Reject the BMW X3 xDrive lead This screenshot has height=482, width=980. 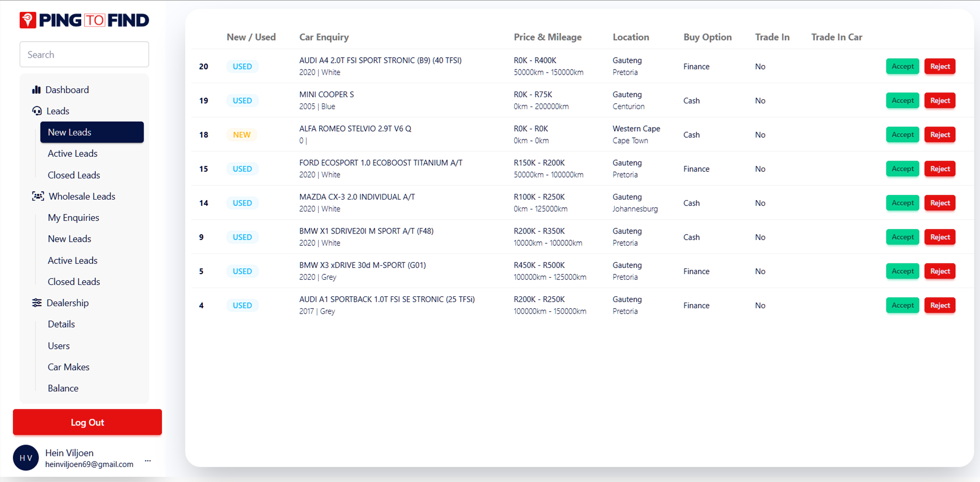(x=939, y=271)
